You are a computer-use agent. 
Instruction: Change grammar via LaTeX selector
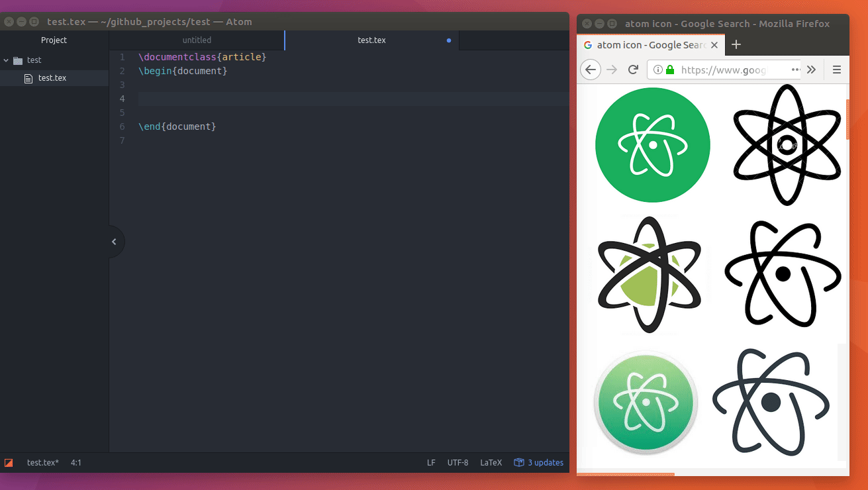491,463
